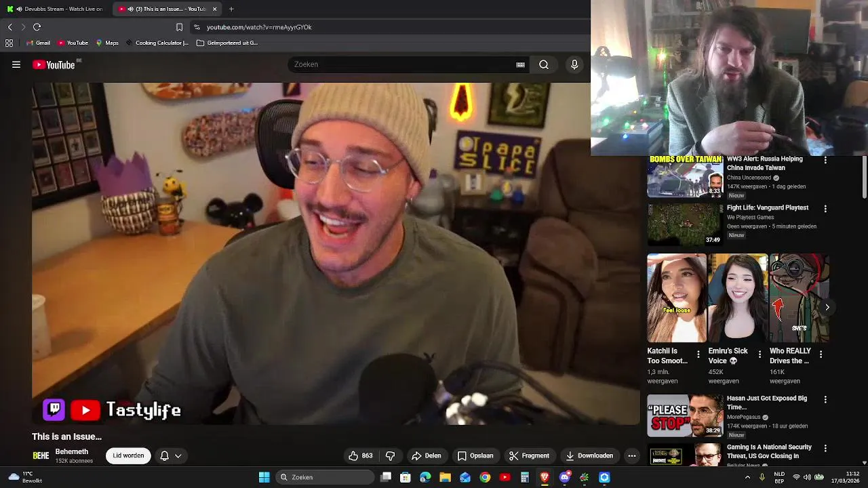Open the China Uncensored channel name
868x488 pixels.
(x=749, y=178)
